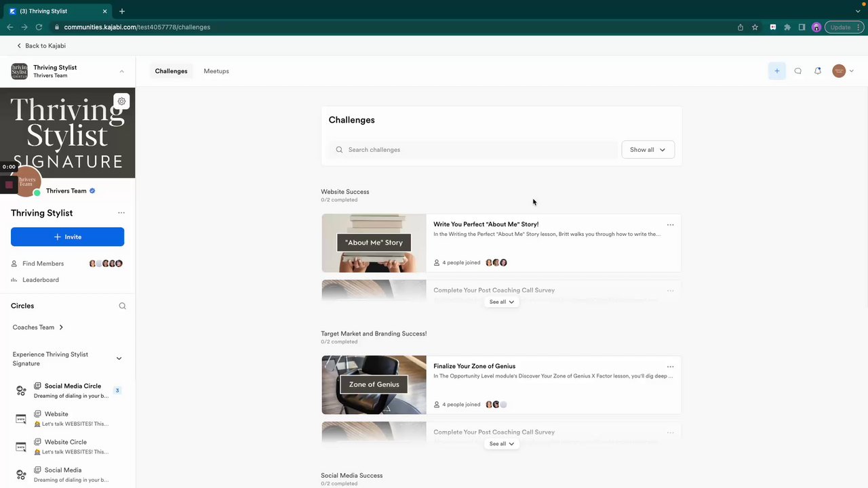Viewport: 868px width, 488px height.
Task: Open community settings gear on banner
Action: coord(121,102)
